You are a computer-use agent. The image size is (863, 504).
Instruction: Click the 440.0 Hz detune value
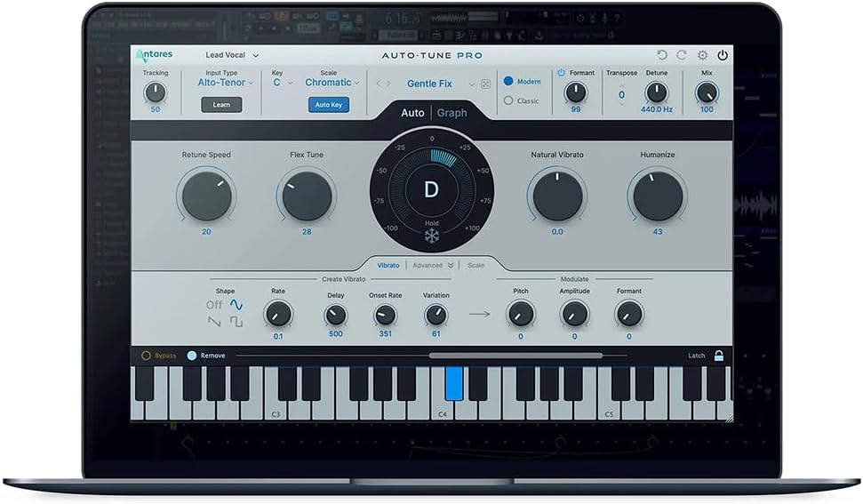[x=657, y=109]
